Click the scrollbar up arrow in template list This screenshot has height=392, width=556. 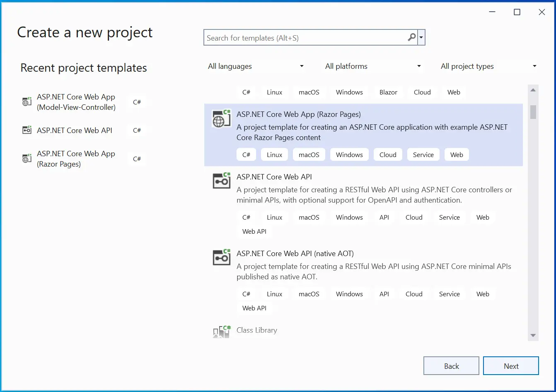533,90
